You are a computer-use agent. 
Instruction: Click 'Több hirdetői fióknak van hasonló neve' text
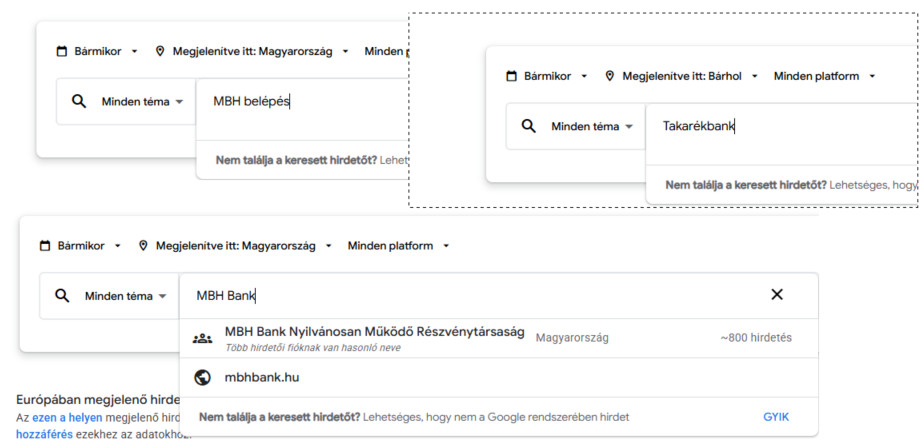pyautogui.click(x=313, y=348)
